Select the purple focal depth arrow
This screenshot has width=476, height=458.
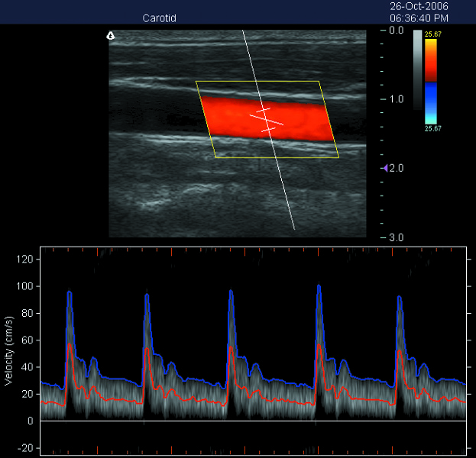[x=386, y=167]
